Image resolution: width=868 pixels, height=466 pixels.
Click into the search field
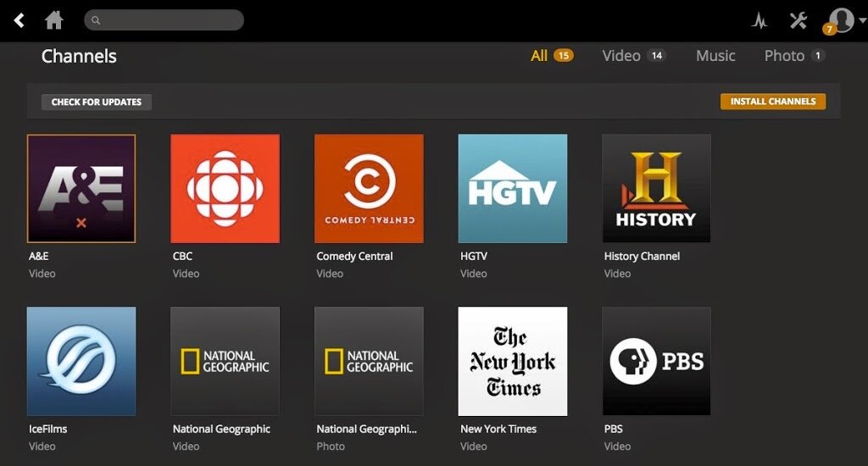click(x=164, y=20)
